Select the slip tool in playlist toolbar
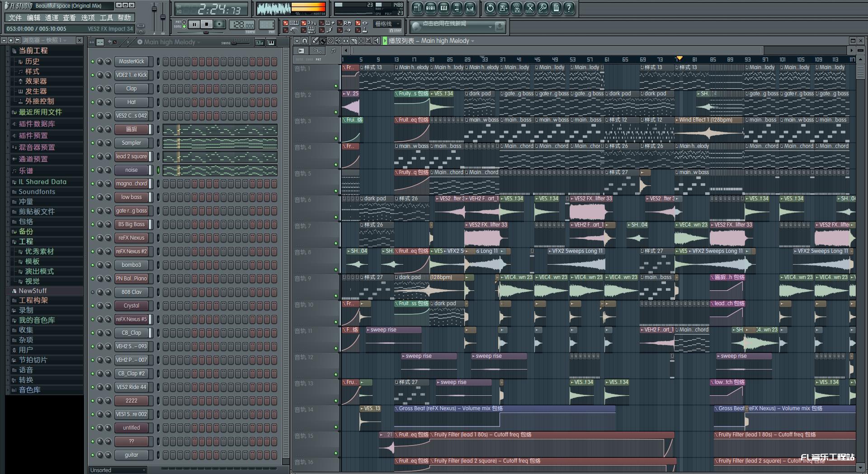 (346, 41)
